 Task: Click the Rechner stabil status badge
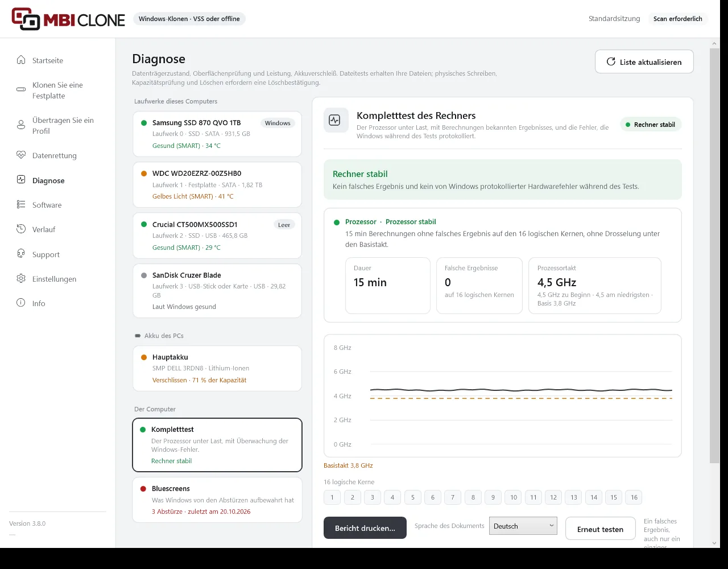point(651,125)
